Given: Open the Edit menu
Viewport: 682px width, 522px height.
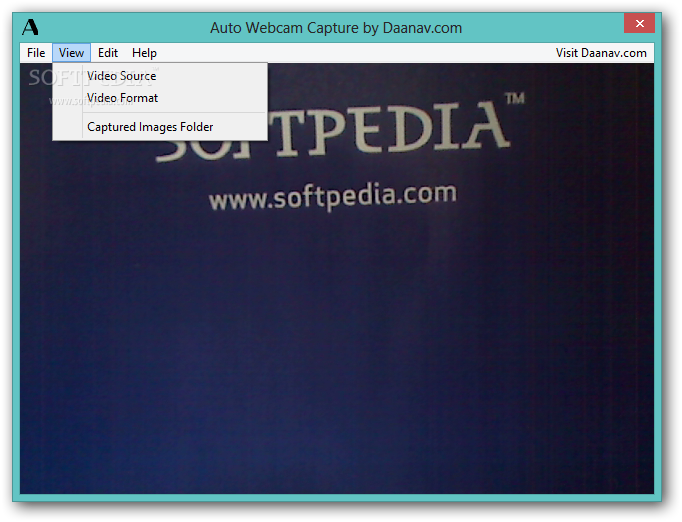Looking at the screenshot, I should tap(107, 53).
